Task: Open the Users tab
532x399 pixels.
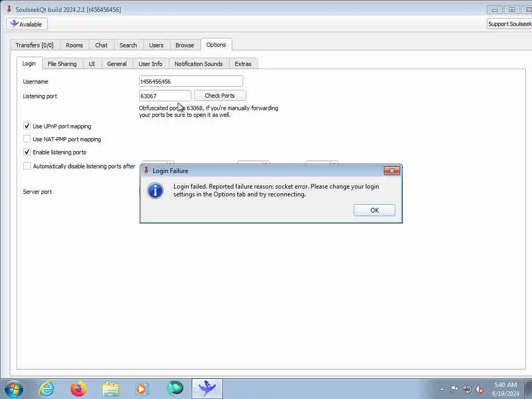Action: (156, 45)
